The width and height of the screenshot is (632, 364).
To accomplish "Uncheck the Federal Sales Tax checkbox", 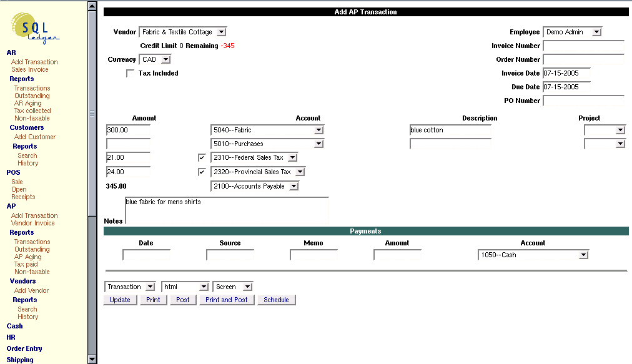I will (x=202, y=157).
